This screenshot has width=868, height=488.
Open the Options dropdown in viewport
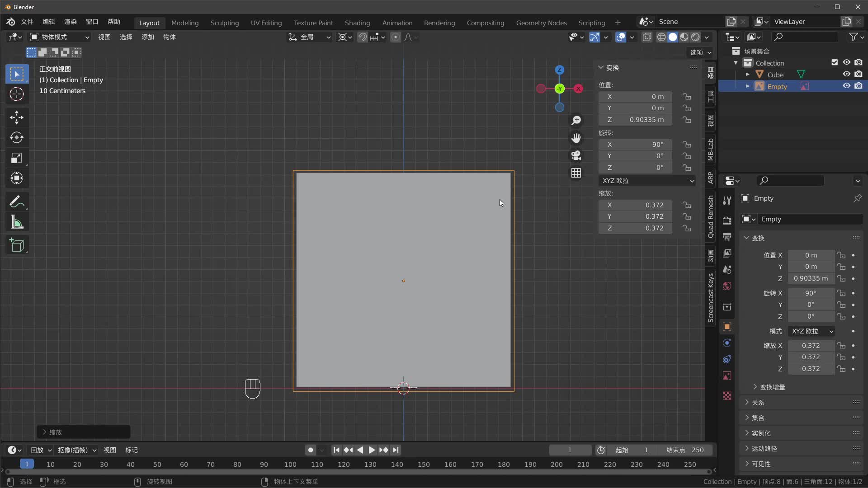pyautogui.click(x=701, y=52)
